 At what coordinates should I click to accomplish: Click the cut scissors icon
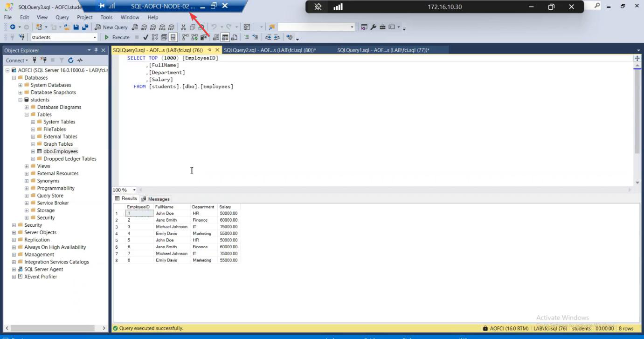[183, 27]
